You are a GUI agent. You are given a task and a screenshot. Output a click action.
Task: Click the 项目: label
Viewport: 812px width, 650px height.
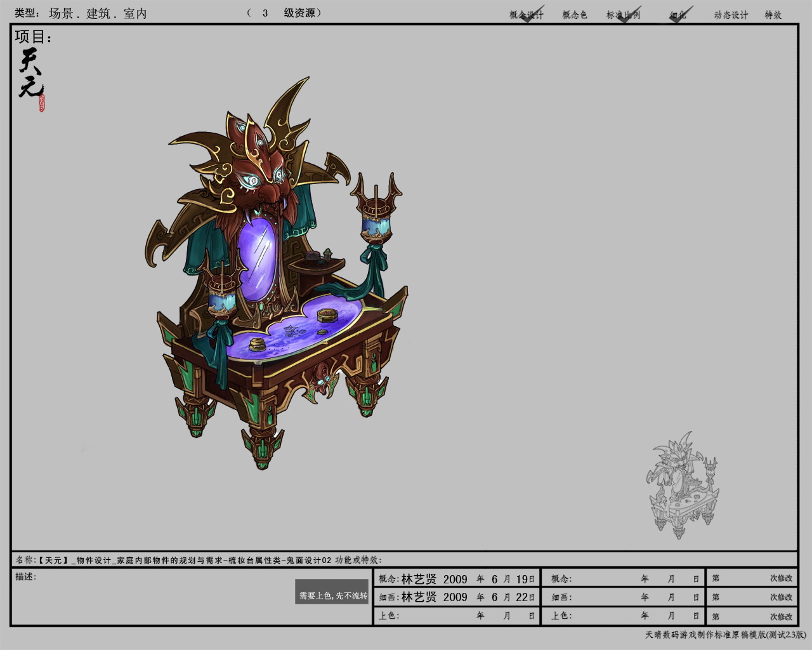pyautogui.click(x=34, y=37)
